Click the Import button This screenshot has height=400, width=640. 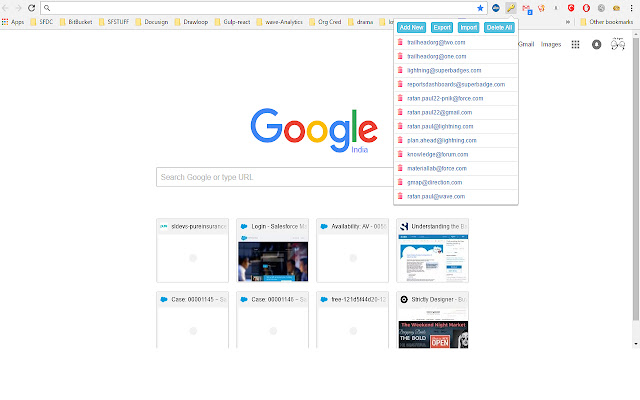469,27
